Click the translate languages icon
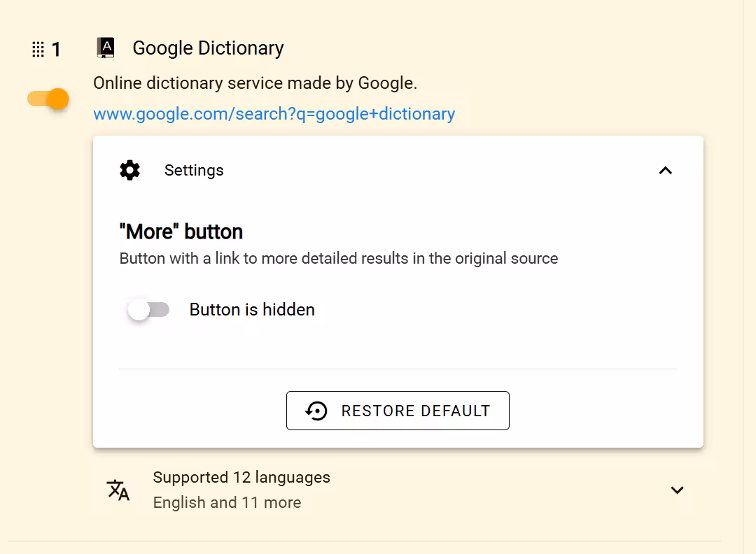Screen dimensions: 756x554 pyautogui.click(x=118, y=490)
